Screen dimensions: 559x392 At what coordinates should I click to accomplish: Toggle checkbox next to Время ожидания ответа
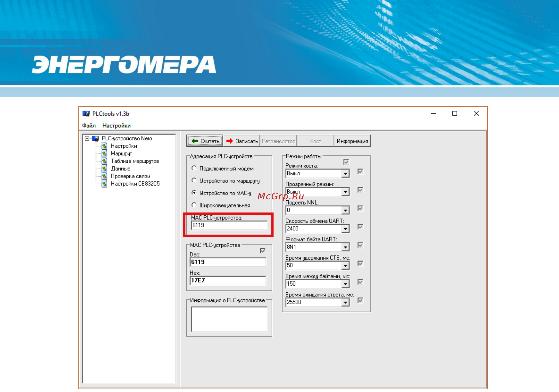[x=361, y=300]
